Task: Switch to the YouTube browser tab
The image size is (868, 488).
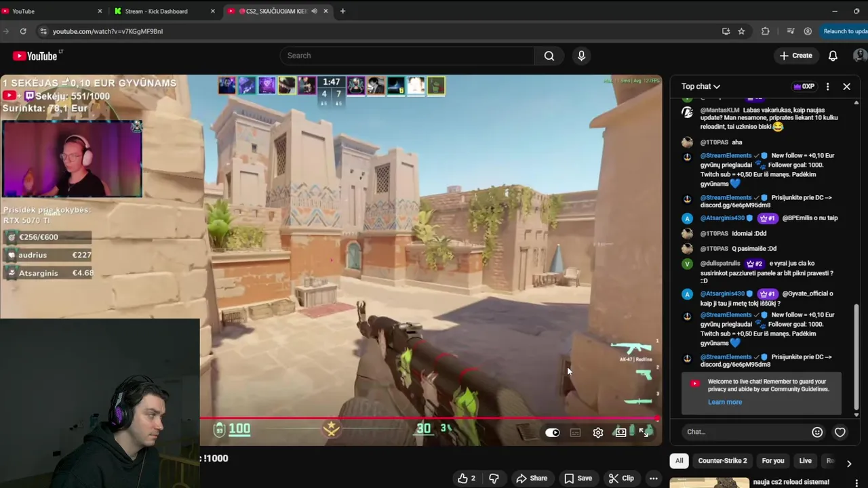Action: click(x=51, y=11)
